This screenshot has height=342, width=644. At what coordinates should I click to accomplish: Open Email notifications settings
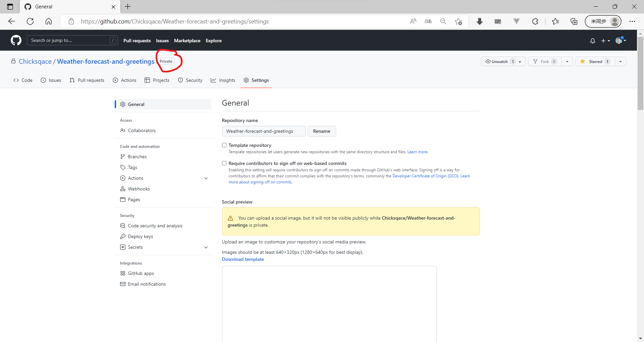pyautogui.click(x=147, y=284)
